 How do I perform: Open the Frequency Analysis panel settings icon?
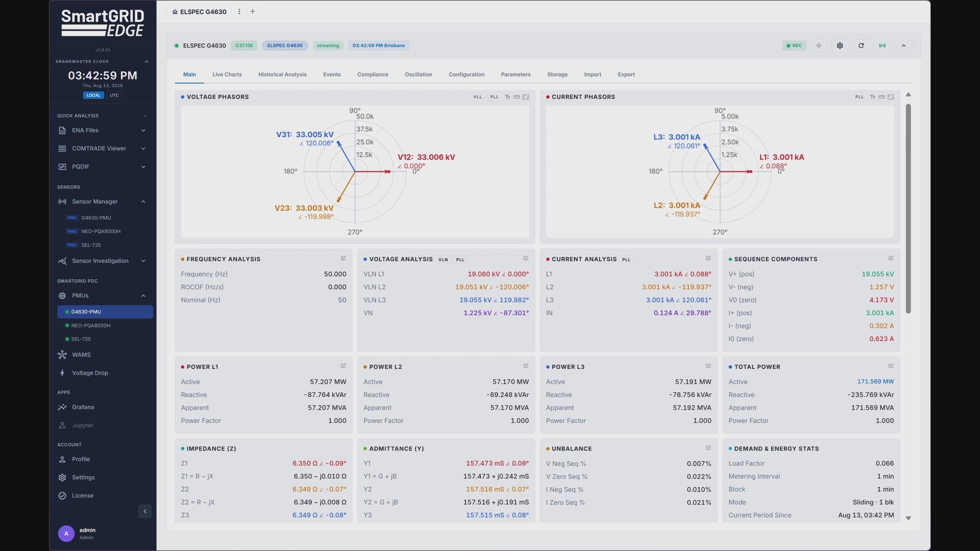click(343, 259)
